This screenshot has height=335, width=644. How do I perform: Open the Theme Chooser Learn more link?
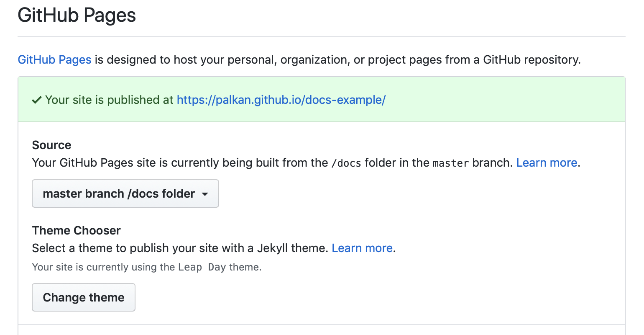click(362, 248)
